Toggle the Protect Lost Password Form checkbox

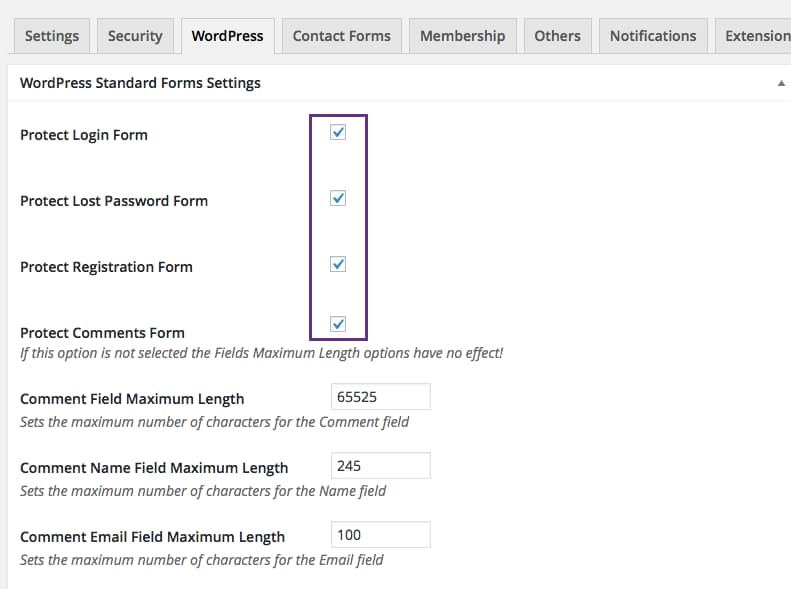coord(338,198)
